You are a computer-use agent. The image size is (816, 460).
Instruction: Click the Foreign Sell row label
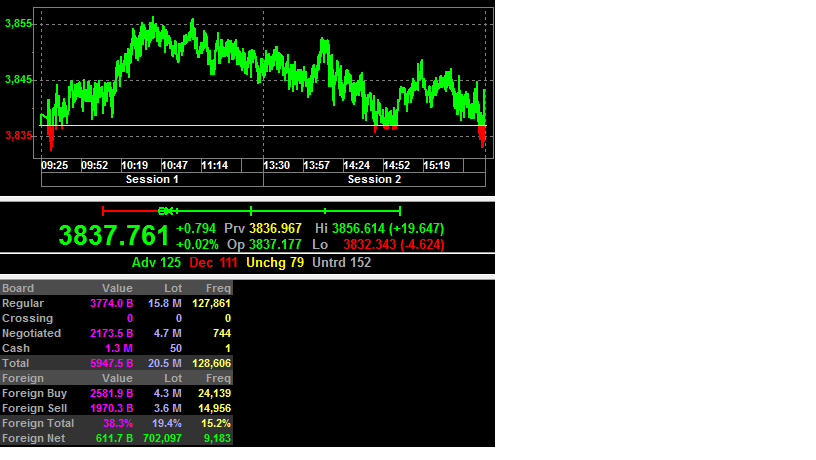click(x=34, y=408)
